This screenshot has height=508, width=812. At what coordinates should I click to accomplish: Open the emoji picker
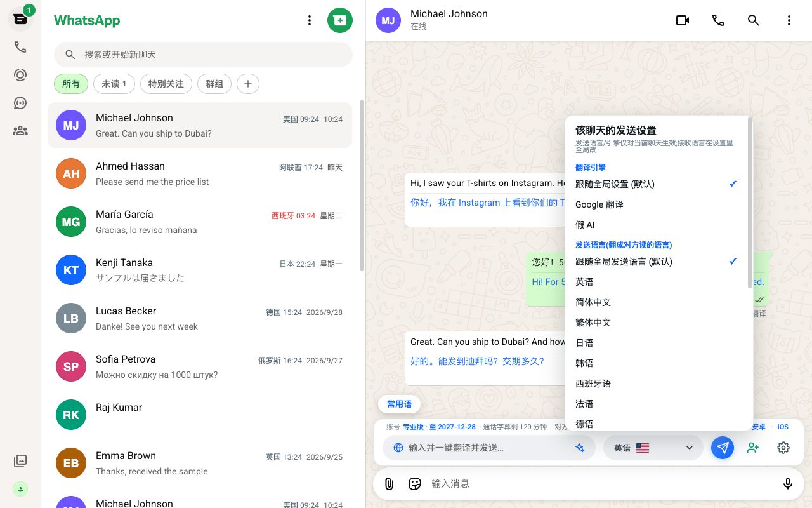(x=415, y=484)
